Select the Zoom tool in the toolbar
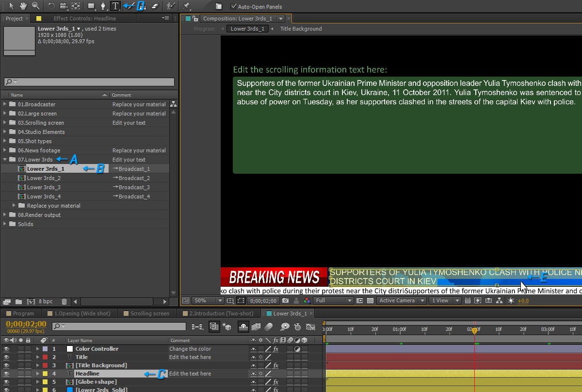Screen dimensions: 582x392 point(36,6)
